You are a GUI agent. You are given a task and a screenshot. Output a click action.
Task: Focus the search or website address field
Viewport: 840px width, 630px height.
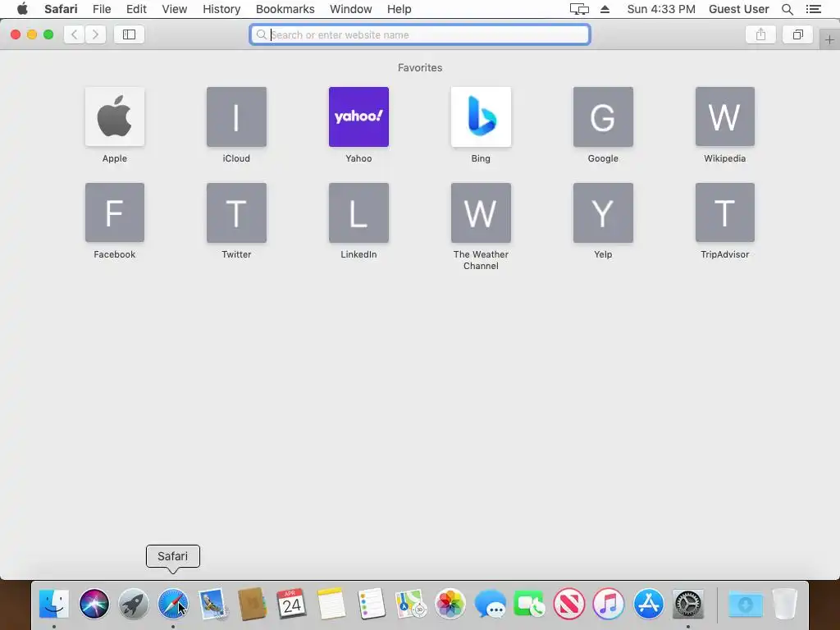[x=420, y=34]
